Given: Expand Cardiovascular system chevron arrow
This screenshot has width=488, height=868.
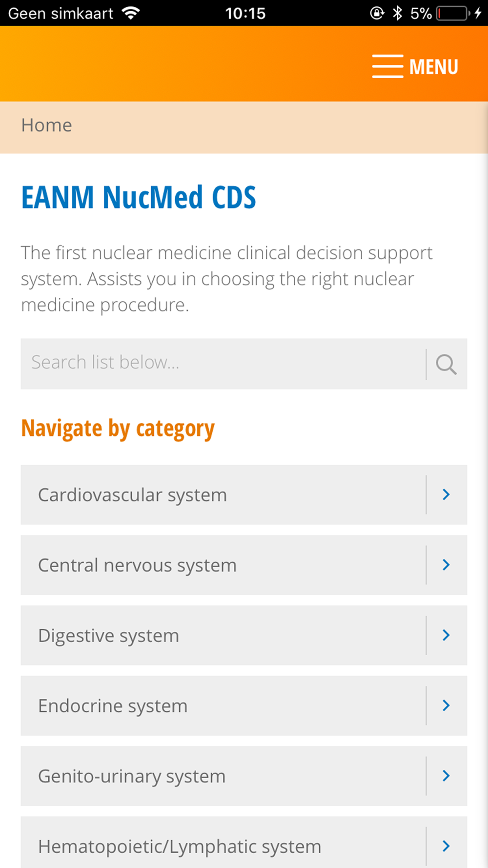Looking at the screenshot, I should 446,495.
